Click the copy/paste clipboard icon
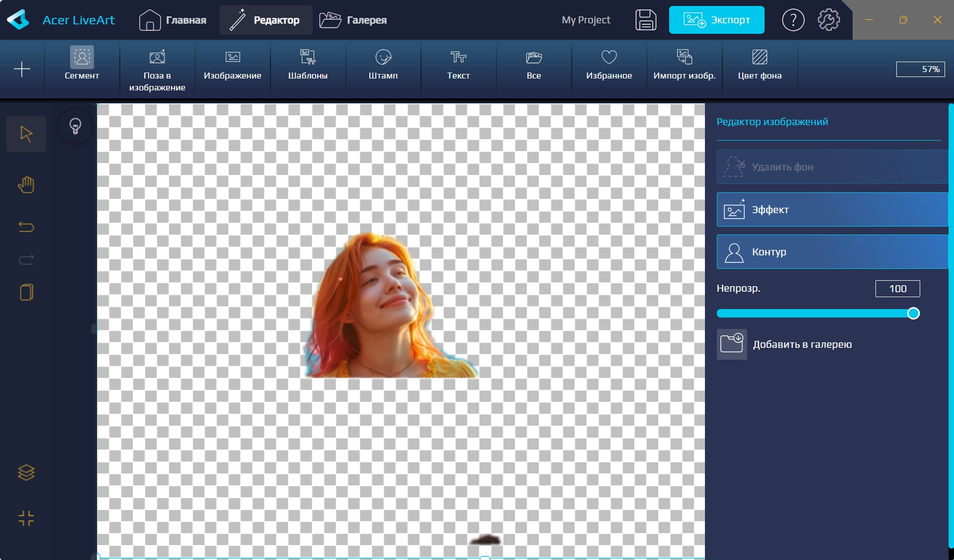This screenshot has width=954, height=560. 26,292
